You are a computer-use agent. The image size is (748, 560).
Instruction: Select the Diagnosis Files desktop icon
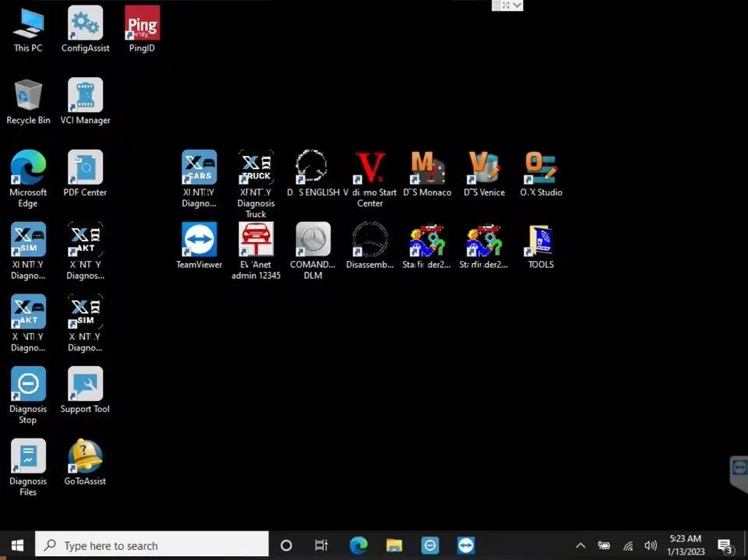click(28, 457)
